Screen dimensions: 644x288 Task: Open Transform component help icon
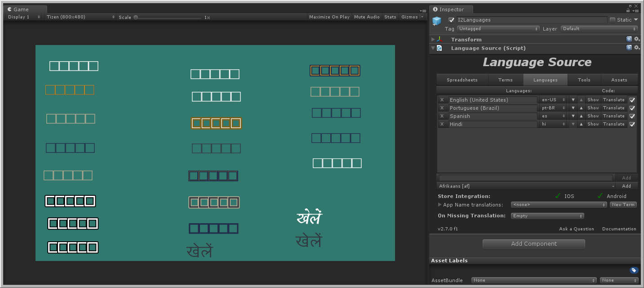(x=629, y=39)
